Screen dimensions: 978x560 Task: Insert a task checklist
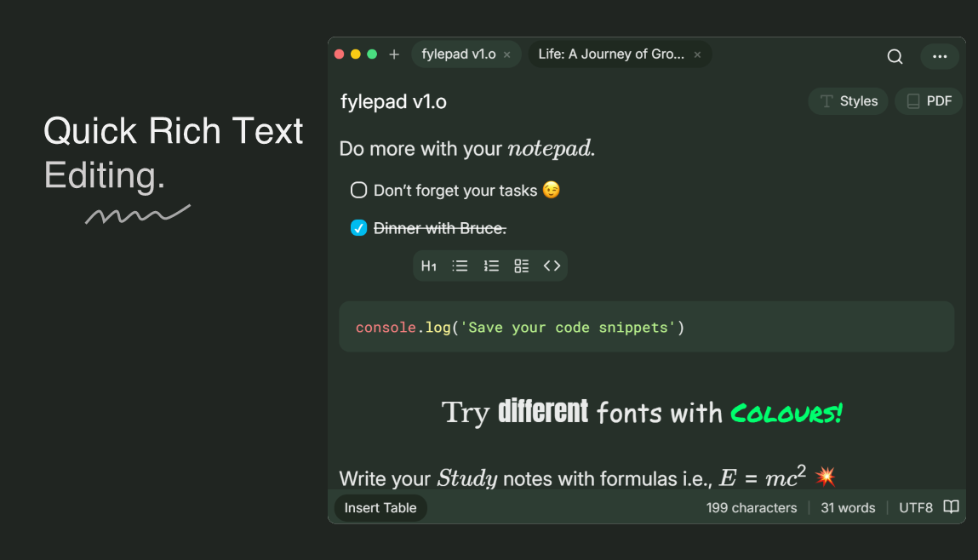click(522, 266)
